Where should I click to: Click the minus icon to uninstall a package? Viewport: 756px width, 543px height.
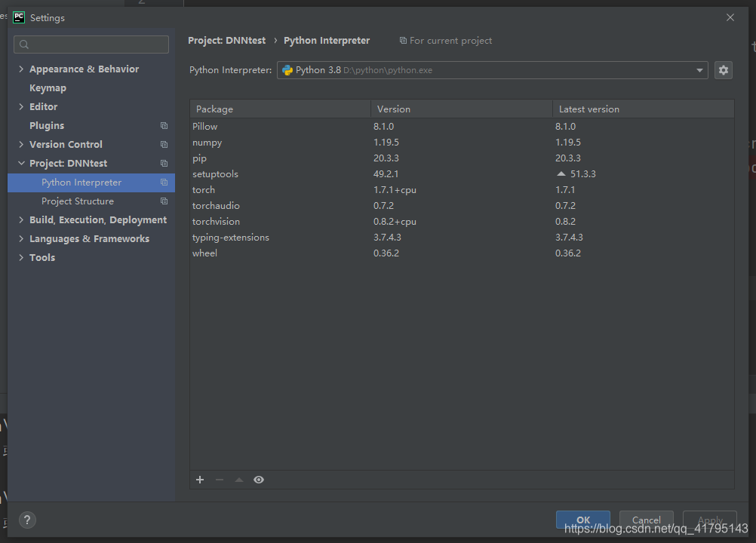pos(220,480)
